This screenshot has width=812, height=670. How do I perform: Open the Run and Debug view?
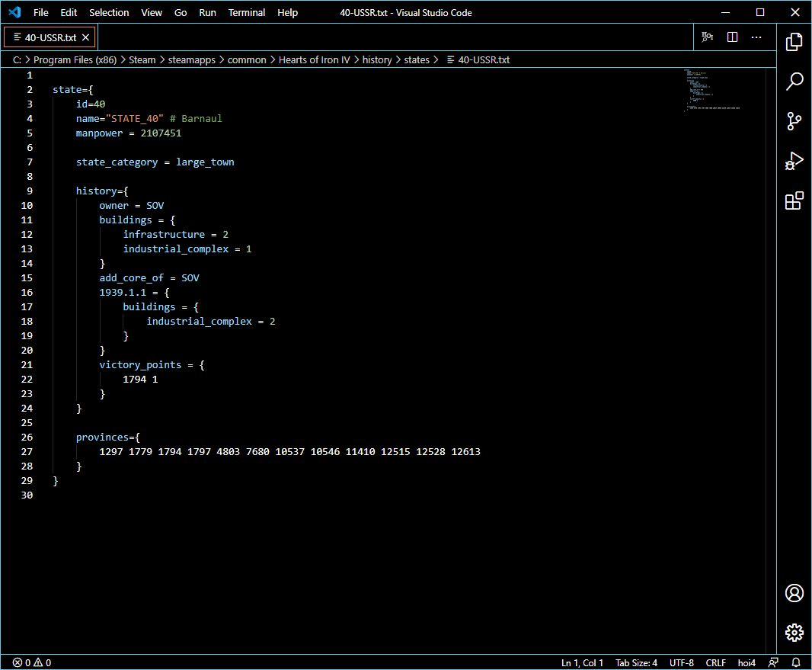794,161
